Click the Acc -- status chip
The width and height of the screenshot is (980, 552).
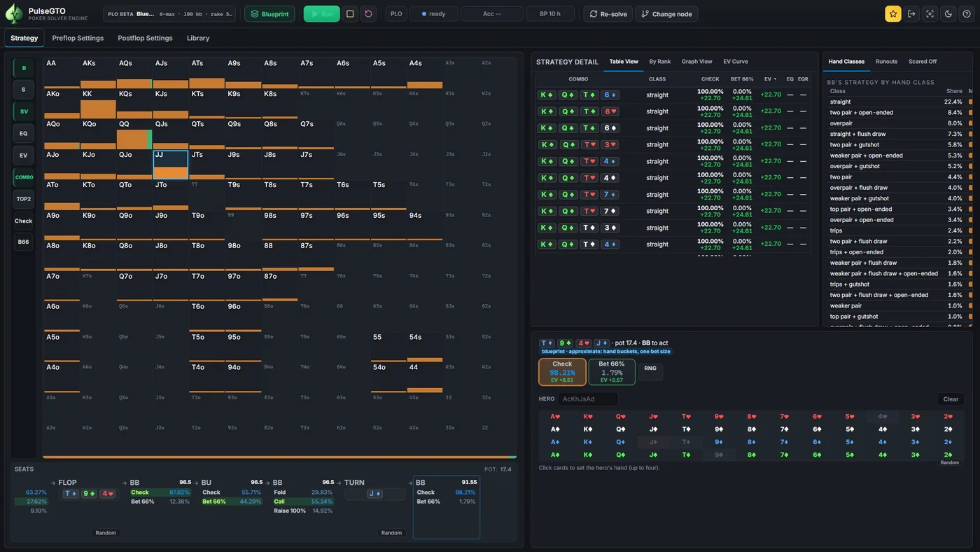pyautogui.click(x=492, y=14)
